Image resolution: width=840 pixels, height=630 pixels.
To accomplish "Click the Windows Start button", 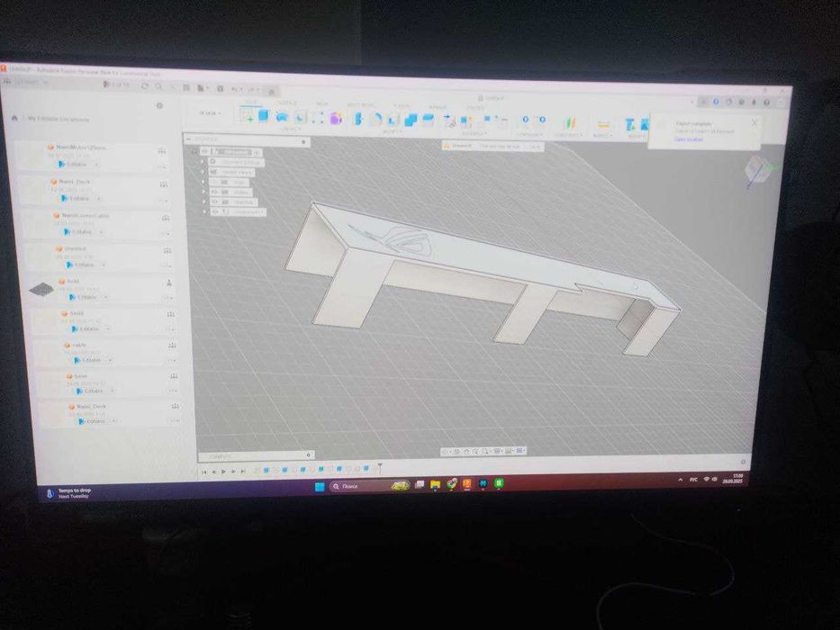I will click(x=320, y=486).
